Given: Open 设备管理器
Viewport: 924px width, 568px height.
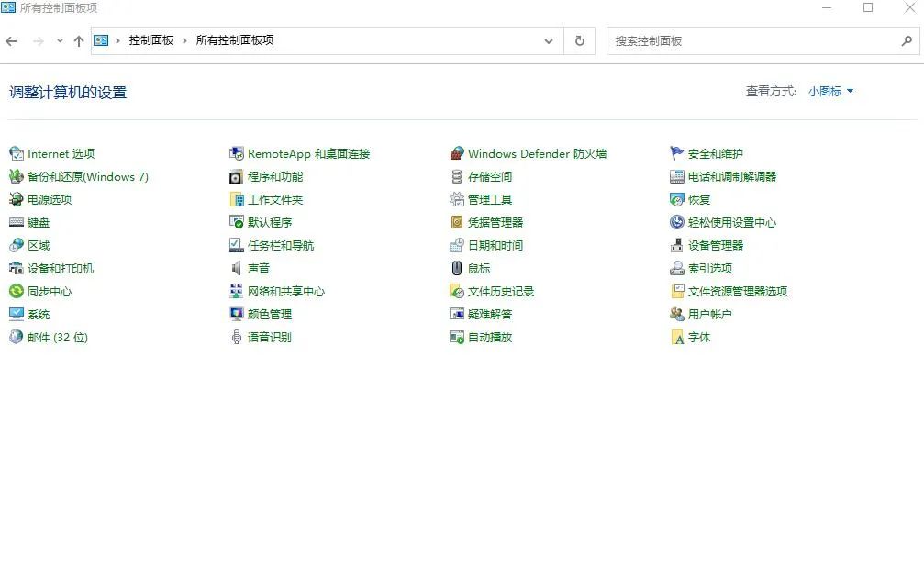Looking at the screenshot, I should click(718, 245).
